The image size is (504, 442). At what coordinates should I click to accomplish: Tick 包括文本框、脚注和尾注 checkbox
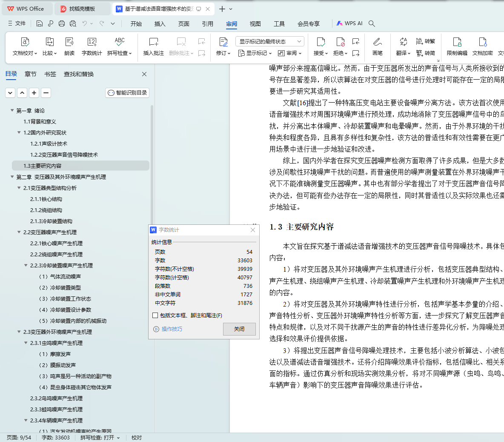155,316
